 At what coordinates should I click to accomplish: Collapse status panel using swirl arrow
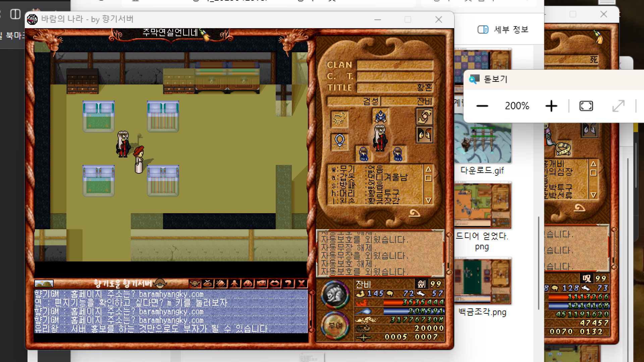(x=414, y=213)
